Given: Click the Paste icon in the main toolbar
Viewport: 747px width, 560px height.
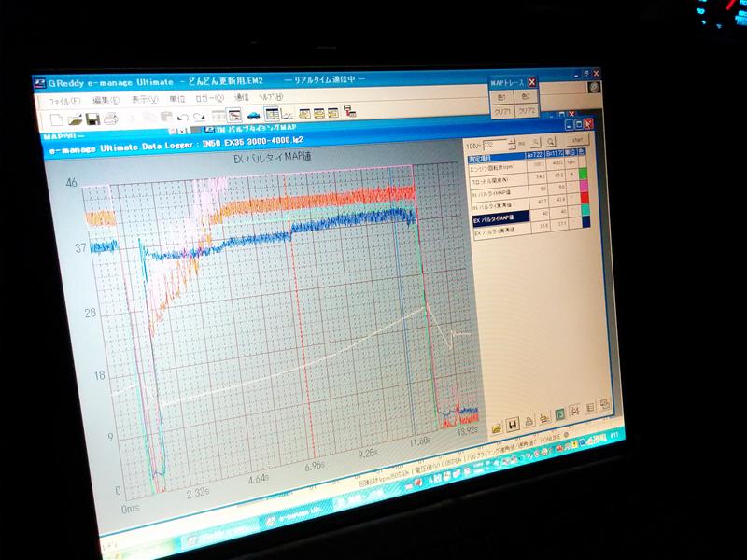Looking at the screenshot, I should click(x=166, y=117).
